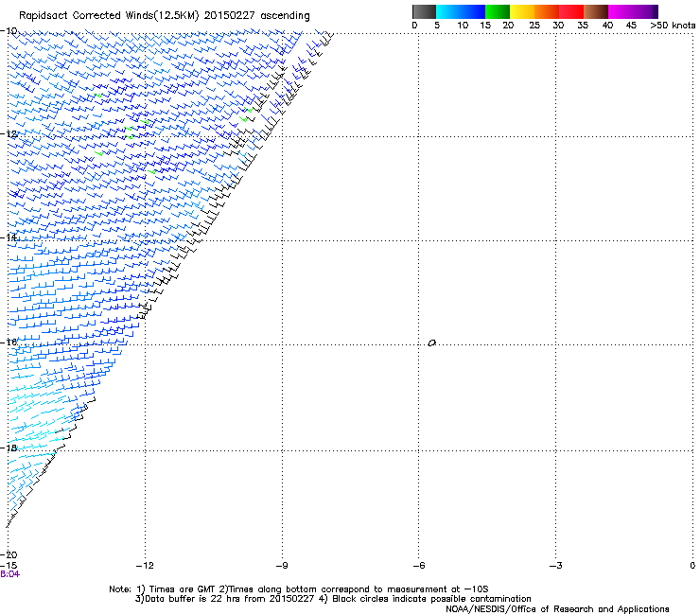Select the magenta 40-45 knots legend segment
Viewport: 700px width, 615px height.
click(621, 11)
